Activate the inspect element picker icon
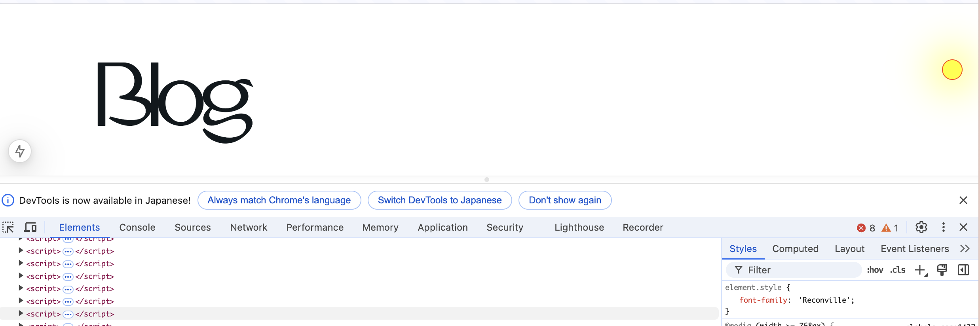980x326 pixels. point(8,227)
